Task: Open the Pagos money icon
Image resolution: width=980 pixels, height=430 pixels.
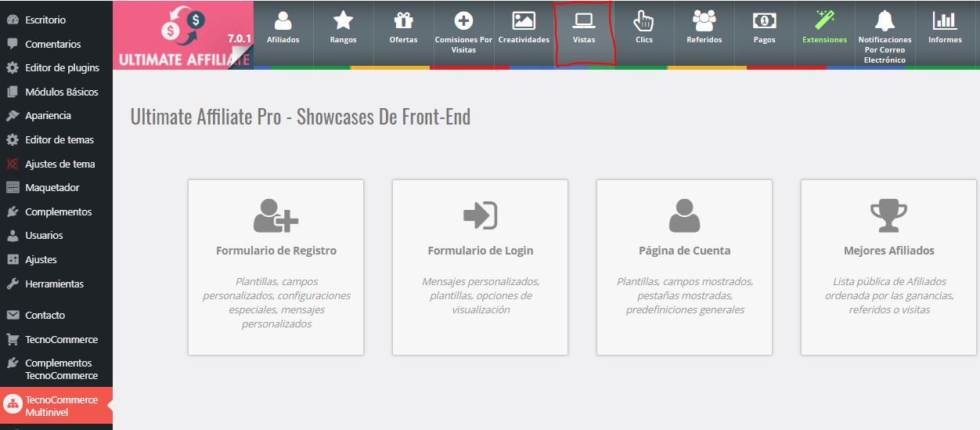Action: coord(764,21)
